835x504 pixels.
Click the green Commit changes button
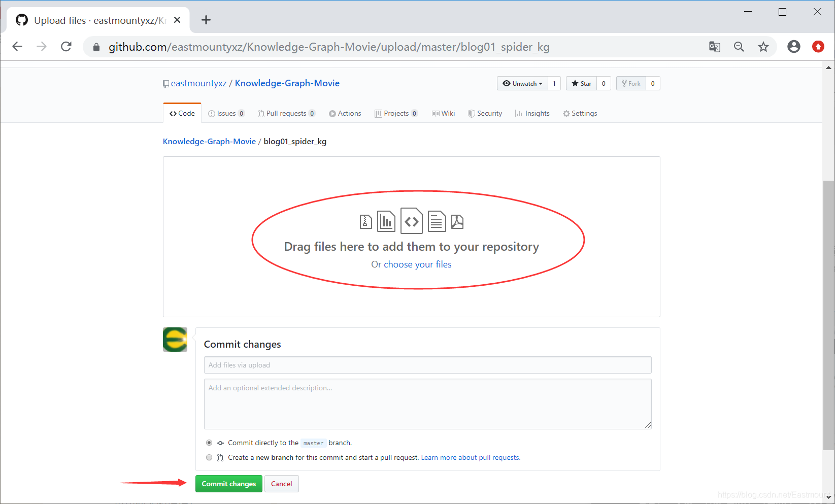tap(229, 484)
